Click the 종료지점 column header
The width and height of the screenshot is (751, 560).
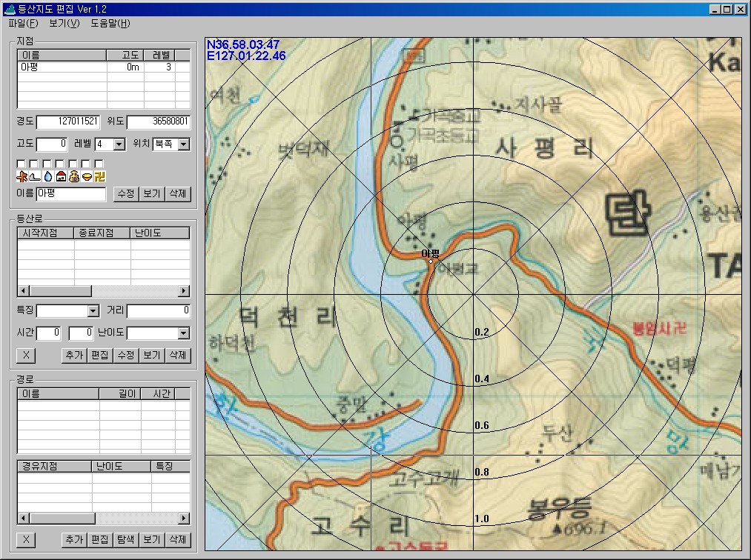pyautogui.click(x=102, y=233)
